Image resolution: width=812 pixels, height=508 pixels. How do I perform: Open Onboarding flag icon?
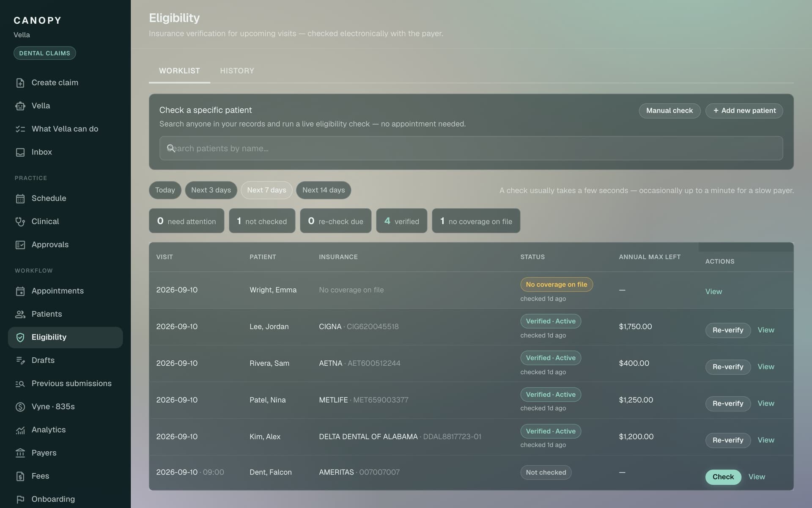(20, 500)
